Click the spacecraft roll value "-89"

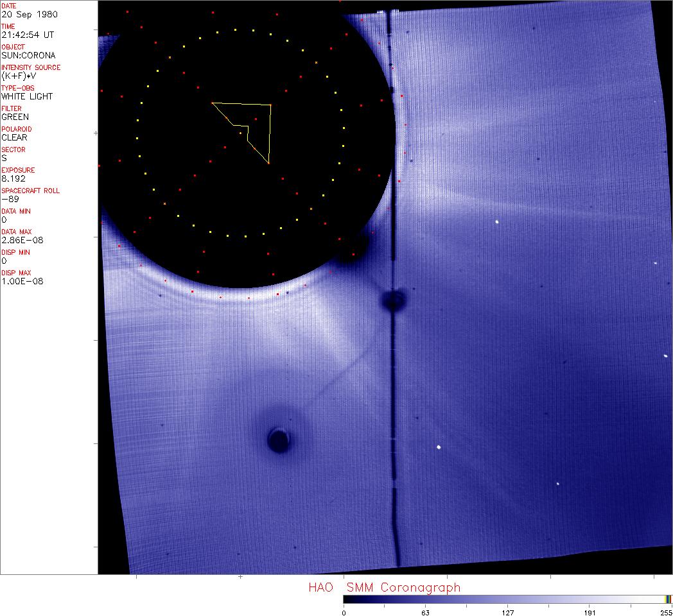8,199
